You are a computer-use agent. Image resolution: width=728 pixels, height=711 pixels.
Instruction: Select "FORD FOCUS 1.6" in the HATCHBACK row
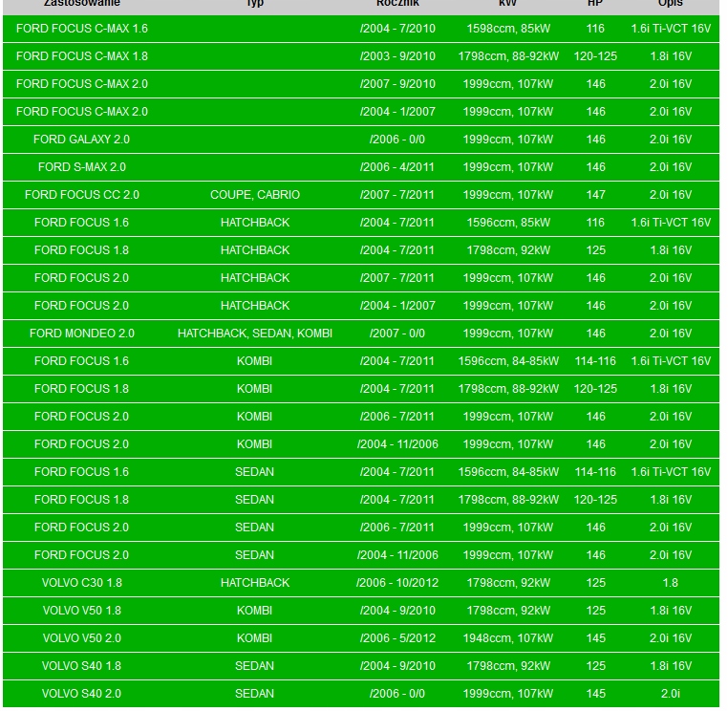(82, 223)
